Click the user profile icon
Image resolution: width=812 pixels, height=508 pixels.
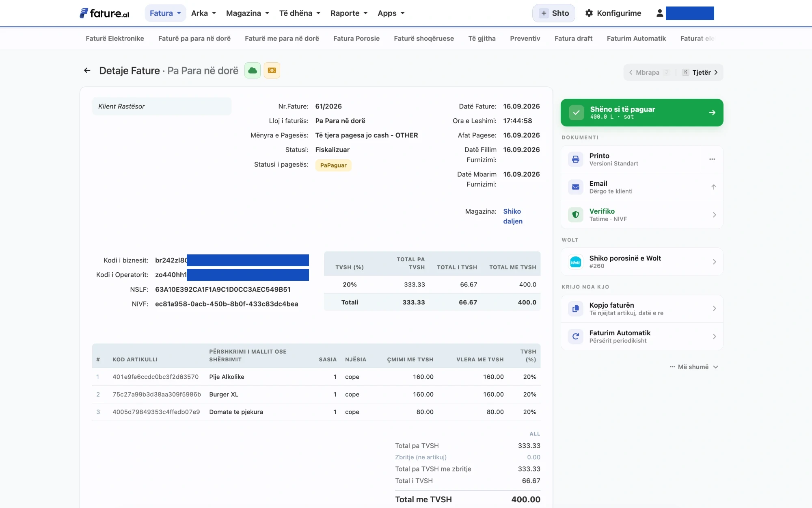pyautogui.click(x=660, y=13)
